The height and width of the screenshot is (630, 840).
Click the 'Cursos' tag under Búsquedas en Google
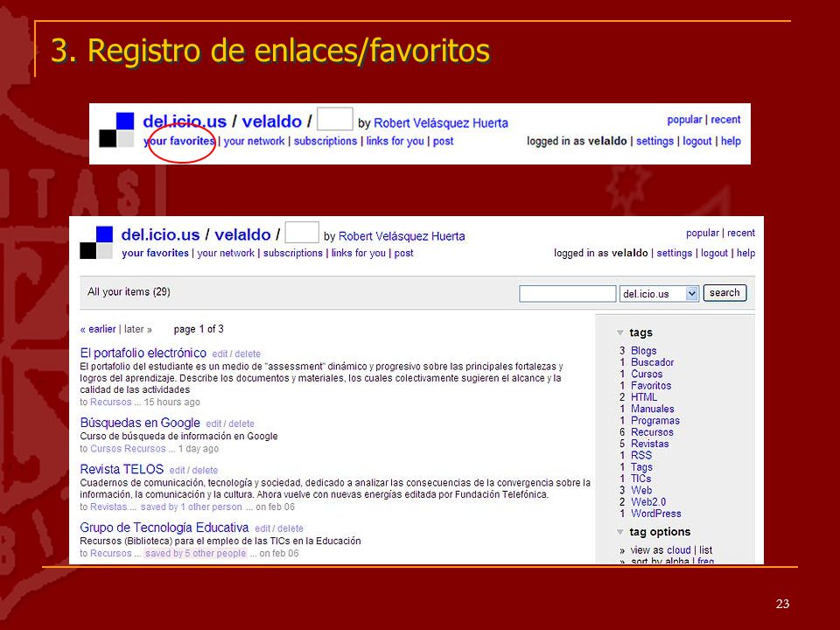[105, 448]
